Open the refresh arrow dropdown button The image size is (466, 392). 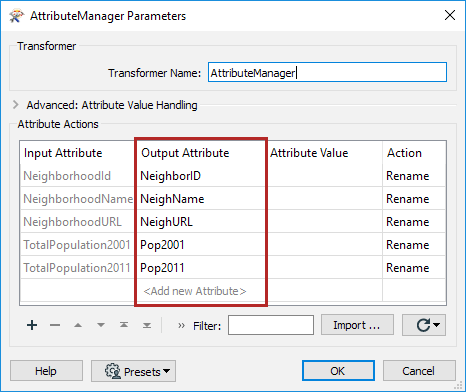pyautogui.click(x=424, y=325)
